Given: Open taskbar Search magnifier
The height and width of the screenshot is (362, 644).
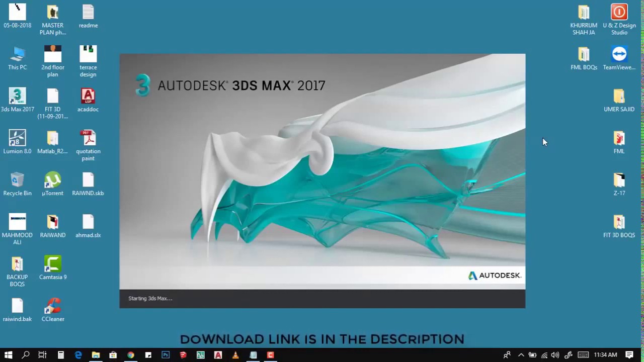Looking at the screenshot, I should click(x=26, y=355).
